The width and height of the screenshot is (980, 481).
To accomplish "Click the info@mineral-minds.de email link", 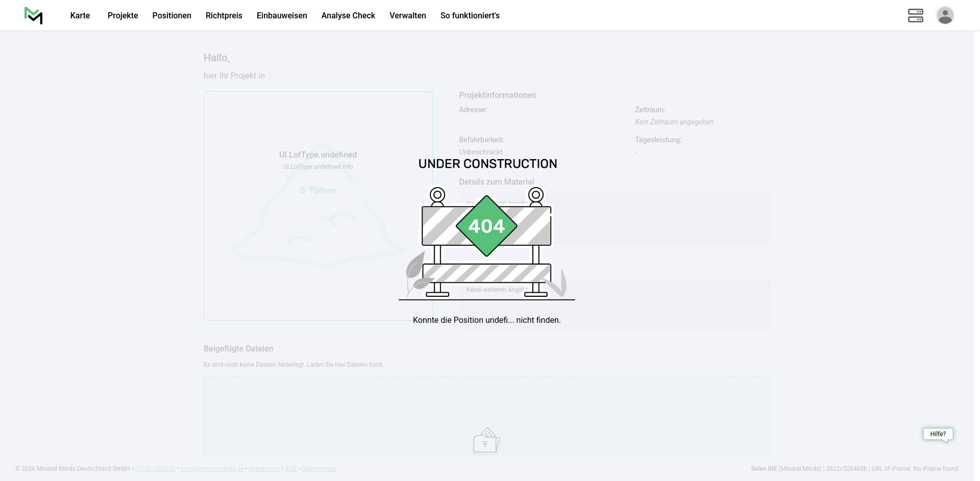I will (x=212, y=469).
